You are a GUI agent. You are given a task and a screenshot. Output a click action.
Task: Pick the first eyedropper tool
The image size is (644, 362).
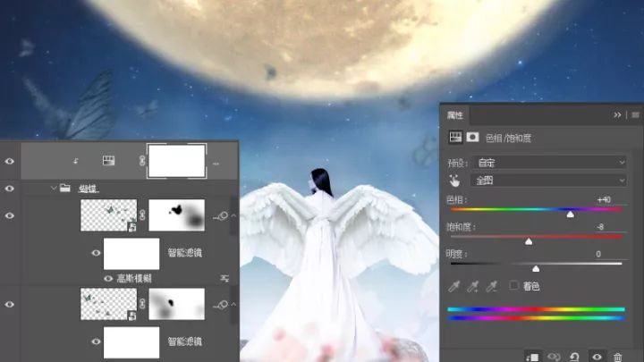click(453, 286)
